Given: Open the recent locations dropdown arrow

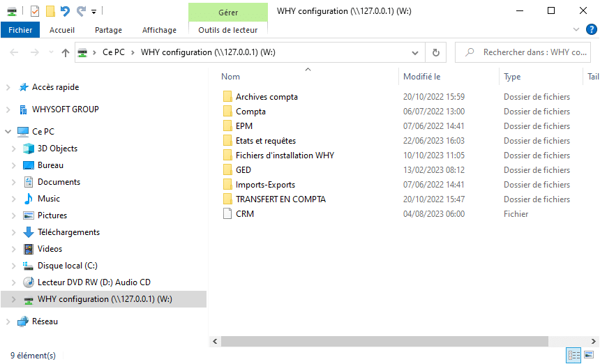Looking at the screenshot, I should coord(51,52).
